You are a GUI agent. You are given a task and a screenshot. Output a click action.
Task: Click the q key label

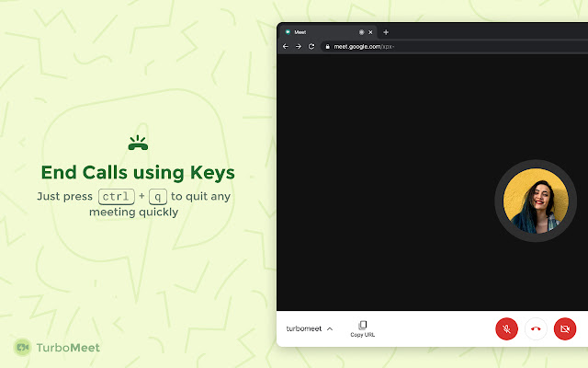pyautogui.click(x=158, y=197)
